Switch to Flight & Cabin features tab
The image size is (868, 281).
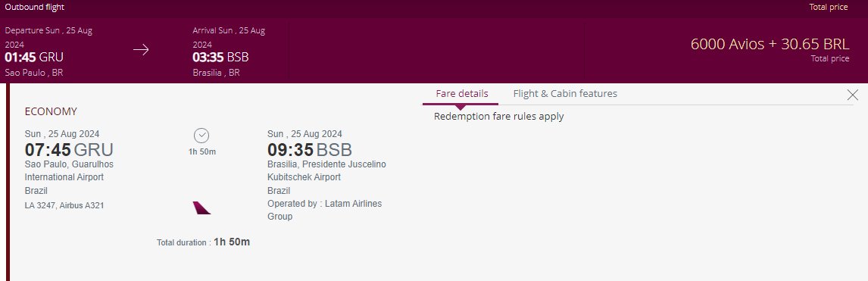pos(564,93)
